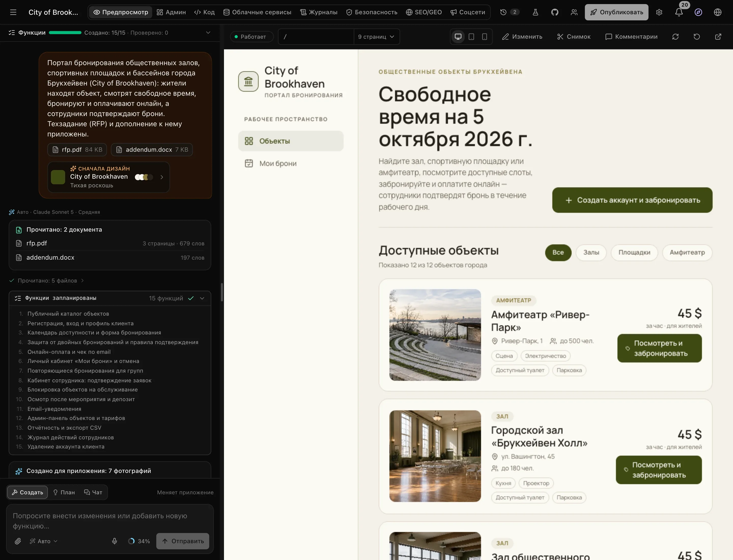Switch preview to desktop view
The height and width of the screenshot is (560, 733).
pos(458,37)
